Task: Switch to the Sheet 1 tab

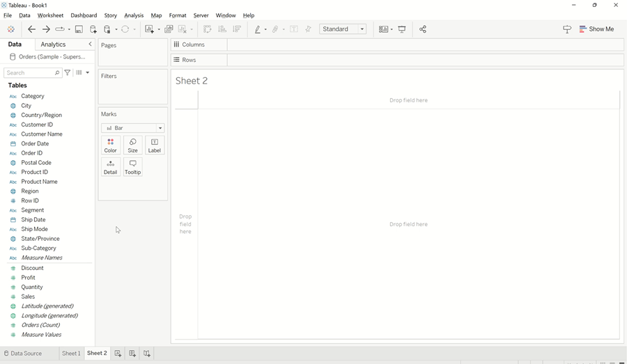Action: pos(71,354)
